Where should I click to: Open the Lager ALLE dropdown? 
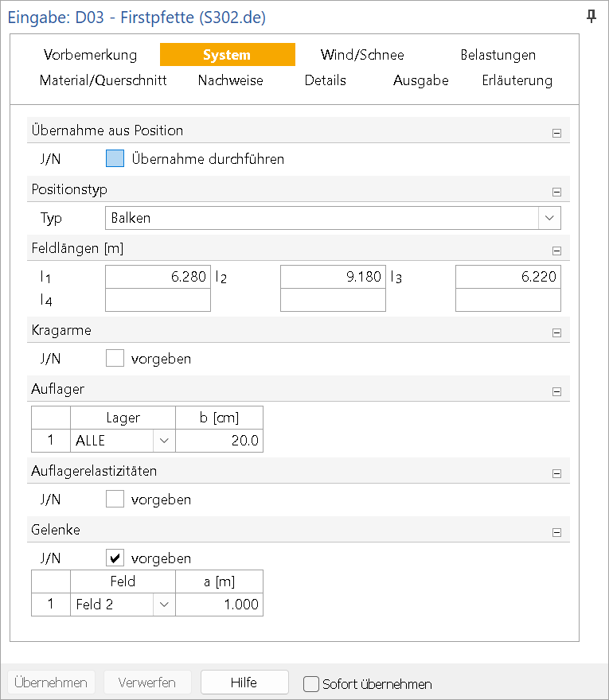click(x=164, y=441)
